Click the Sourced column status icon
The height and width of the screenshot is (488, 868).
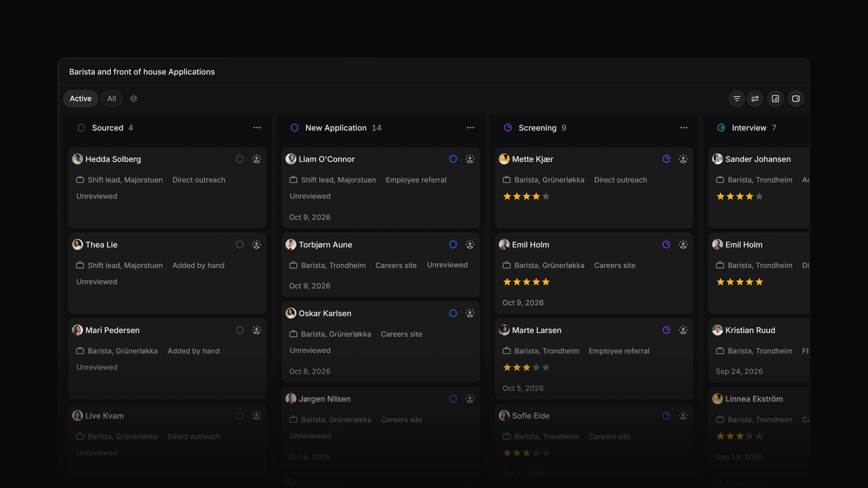[x=81, y=128]
